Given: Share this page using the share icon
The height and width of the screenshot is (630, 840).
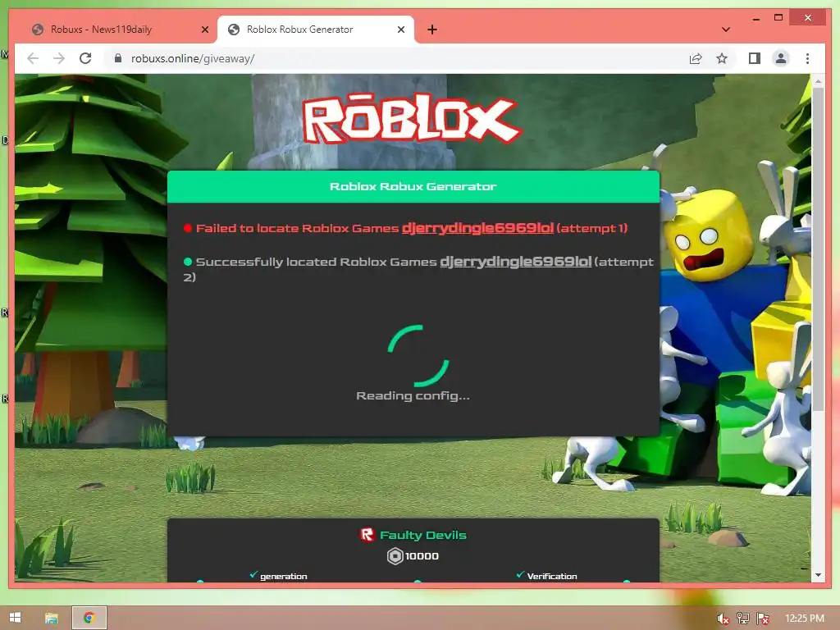Looking at the screenshot, I should [696, 58].
